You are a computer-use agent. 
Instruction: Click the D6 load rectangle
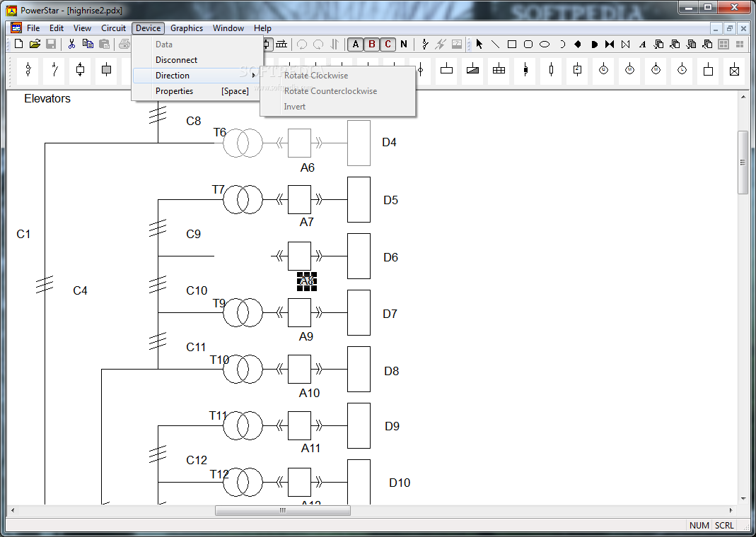click(x=359, y=256)
